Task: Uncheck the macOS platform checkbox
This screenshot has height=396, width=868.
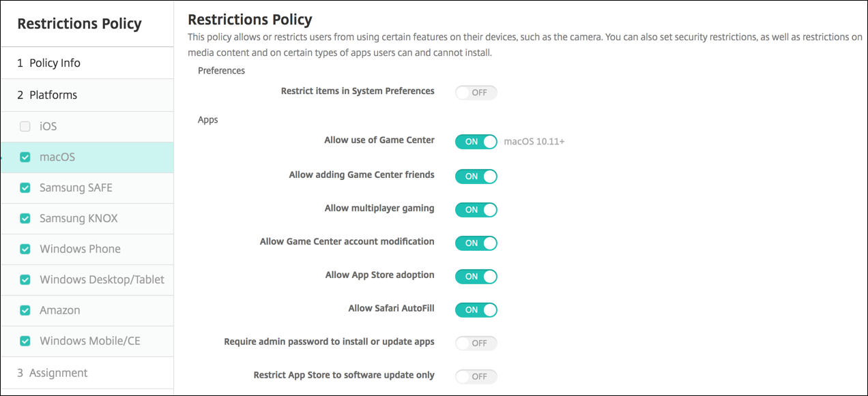Action: pyautogui.click(x=25, y=157)
